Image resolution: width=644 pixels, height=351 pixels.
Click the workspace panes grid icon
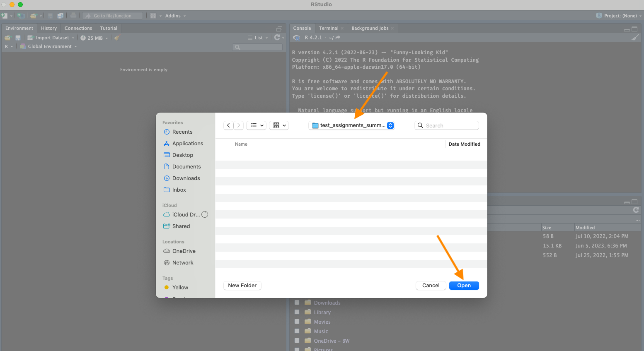click(153, 16)
